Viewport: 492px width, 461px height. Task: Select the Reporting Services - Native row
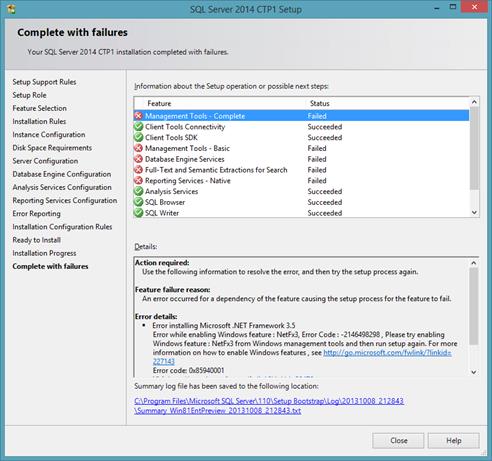tap(301, 180)
